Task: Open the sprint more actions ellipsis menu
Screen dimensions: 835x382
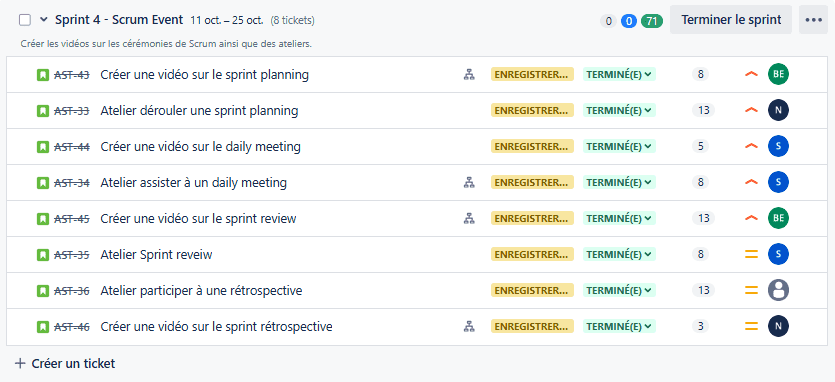Action: [x=813, y=20]
